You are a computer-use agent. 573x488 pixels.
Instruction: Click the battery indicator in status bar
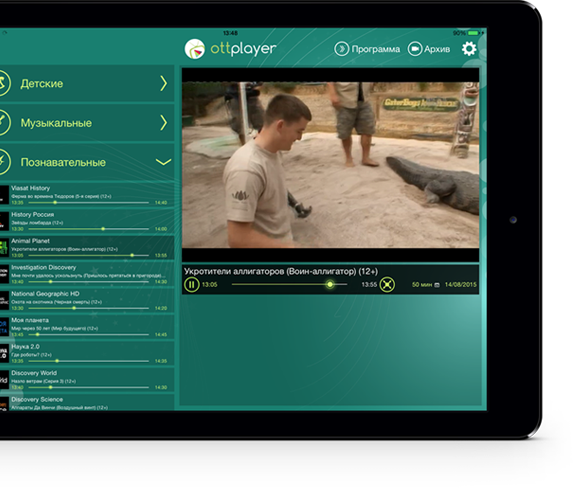473,33
